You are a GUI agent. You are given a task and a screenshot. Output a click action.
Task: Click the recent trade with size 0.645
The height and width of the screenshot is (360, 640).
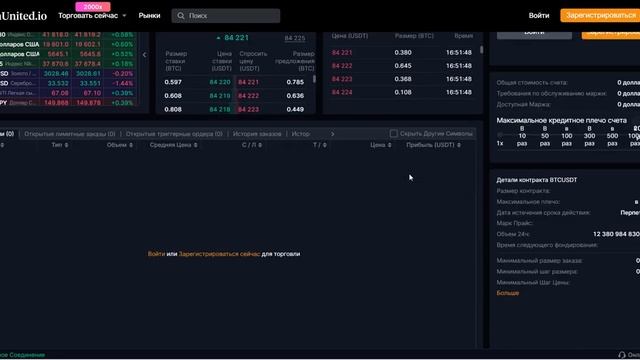pyautogui.click(x=403, y=66)
